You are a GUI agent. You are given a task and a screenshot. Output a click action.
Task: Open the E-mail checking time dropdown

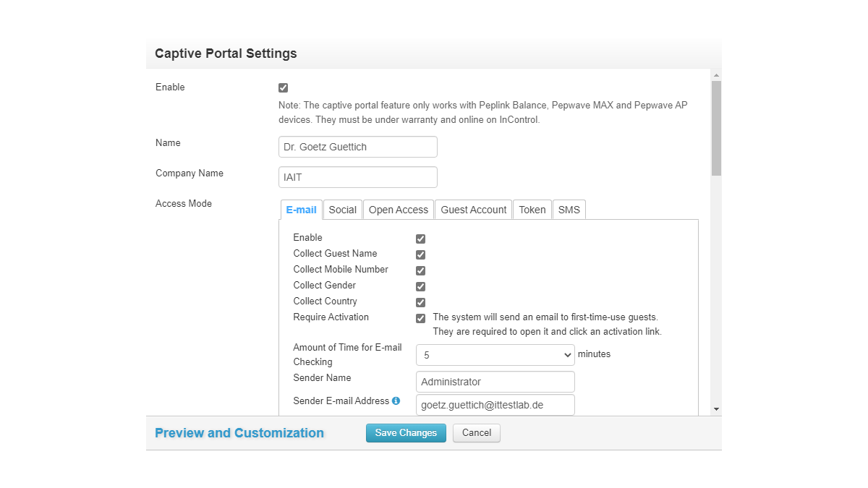coord(495,355)
